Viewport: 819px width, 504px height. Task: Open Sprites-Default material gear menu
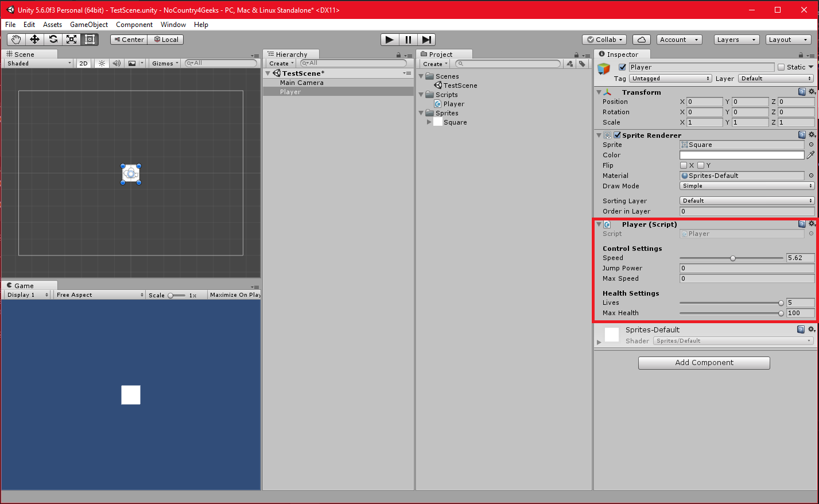[812, 329]
